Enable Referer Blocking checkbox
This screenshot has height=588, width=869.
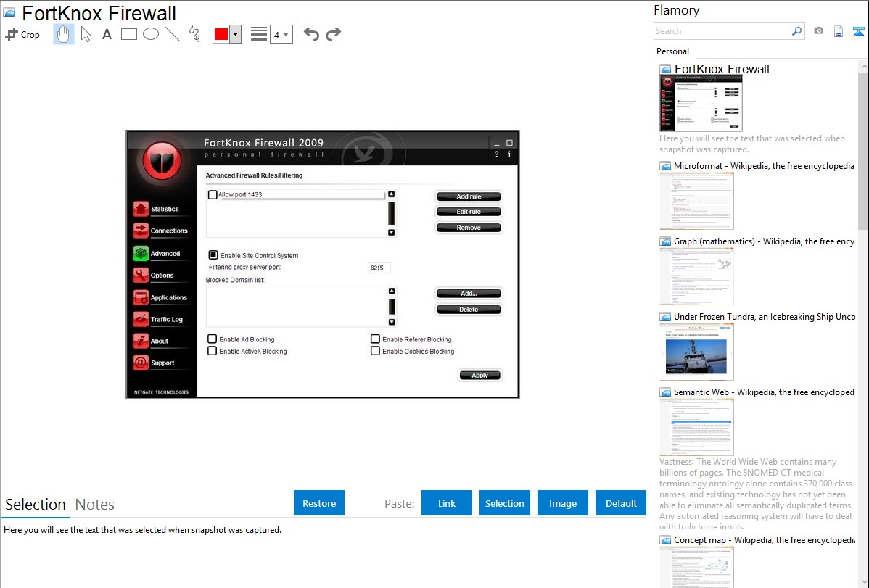[x=375, y=339]
